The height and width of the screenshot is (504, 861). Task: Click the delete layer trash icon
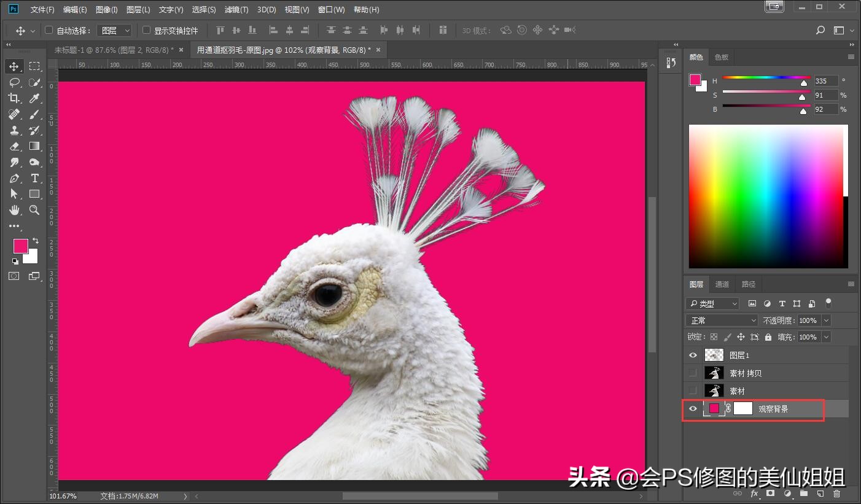[836, 493]
